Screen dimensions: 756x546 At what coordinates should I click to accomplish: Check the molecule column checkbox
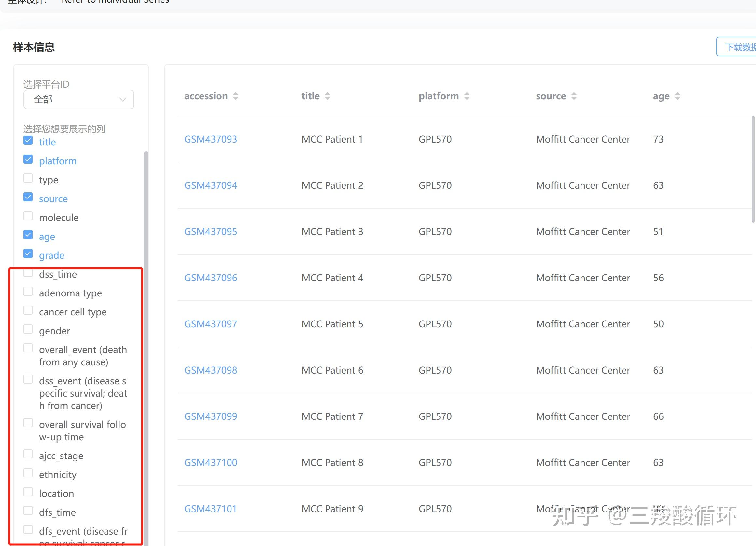[x=28, y=216]
